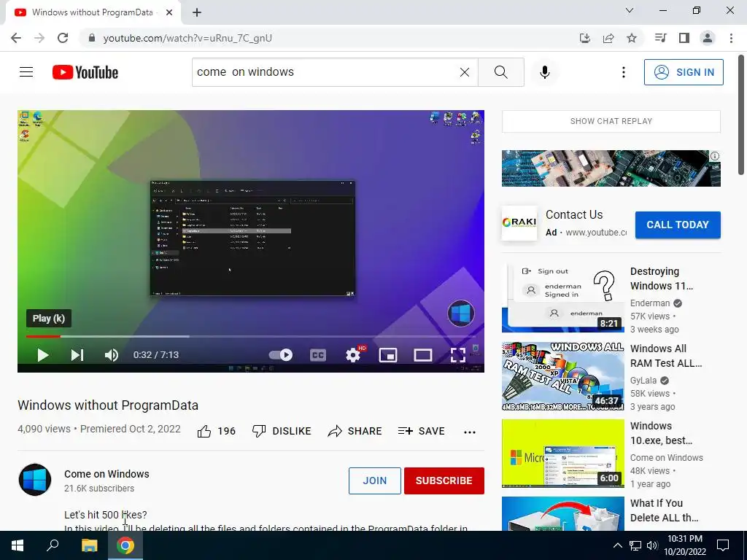Enter full screen mode
The image size is (747, 560).
pos(458,355)
